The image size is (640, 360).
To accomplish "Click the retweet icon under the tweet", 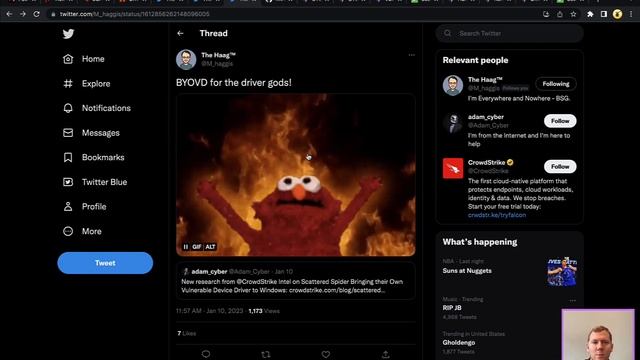I will click(x=266, y=354).
